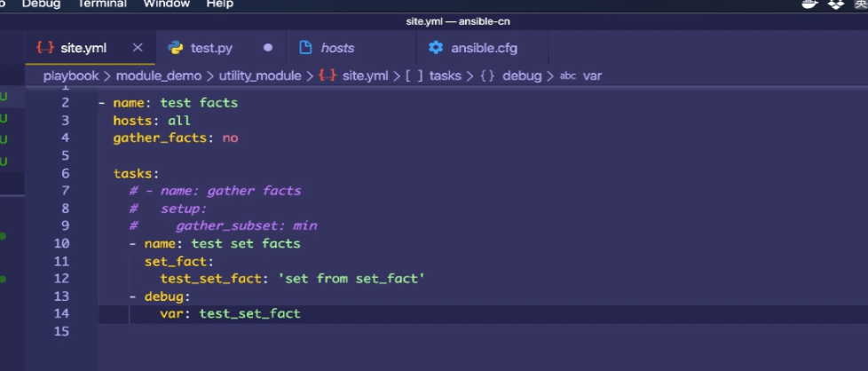Click the 'tasks:' key on line 6
This screenshot has height=371, width=868.
point(136,173)
